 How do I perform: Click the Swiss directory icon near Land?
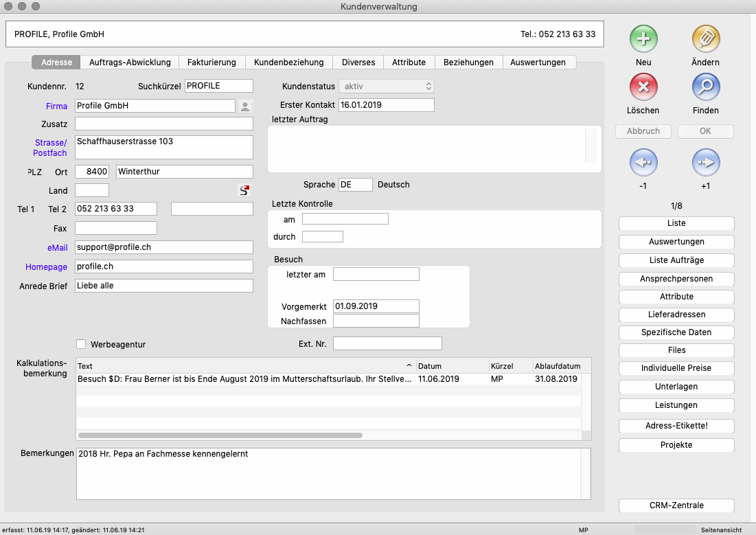244,190
